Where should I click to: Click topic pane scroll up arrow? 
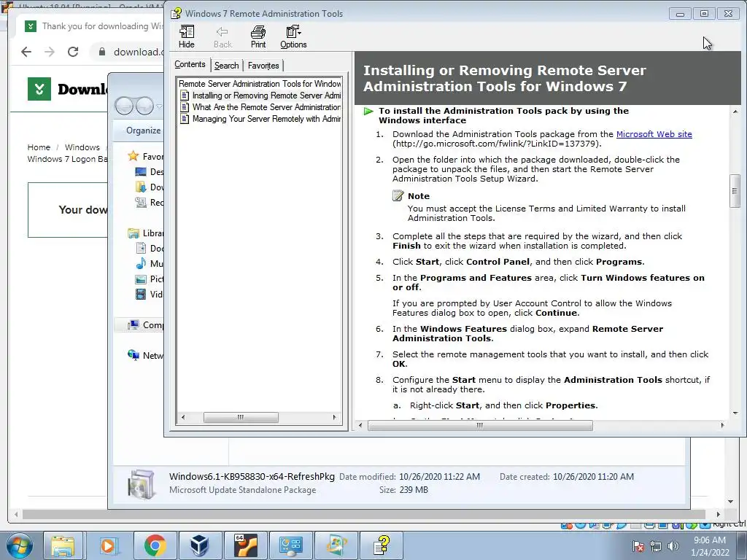click(735, 112)
